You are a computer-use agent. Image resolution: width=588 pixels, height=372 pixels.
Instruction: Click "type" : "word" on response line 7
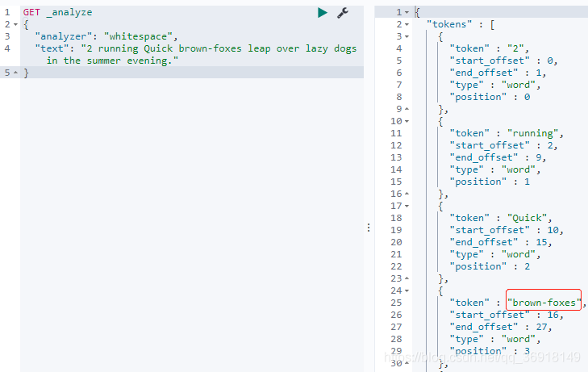tap(492, 85)
